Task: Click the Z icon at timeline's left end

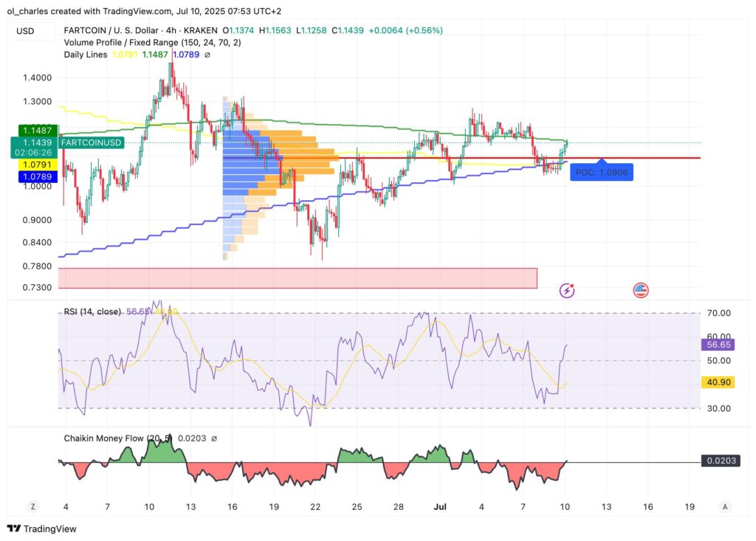Action: [32, 507]
